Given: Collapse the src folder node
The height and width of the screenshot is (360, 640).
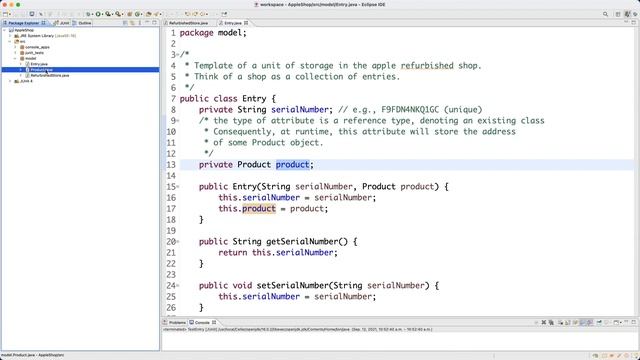Looking at the screenshot, I should [x=10, y=41].
